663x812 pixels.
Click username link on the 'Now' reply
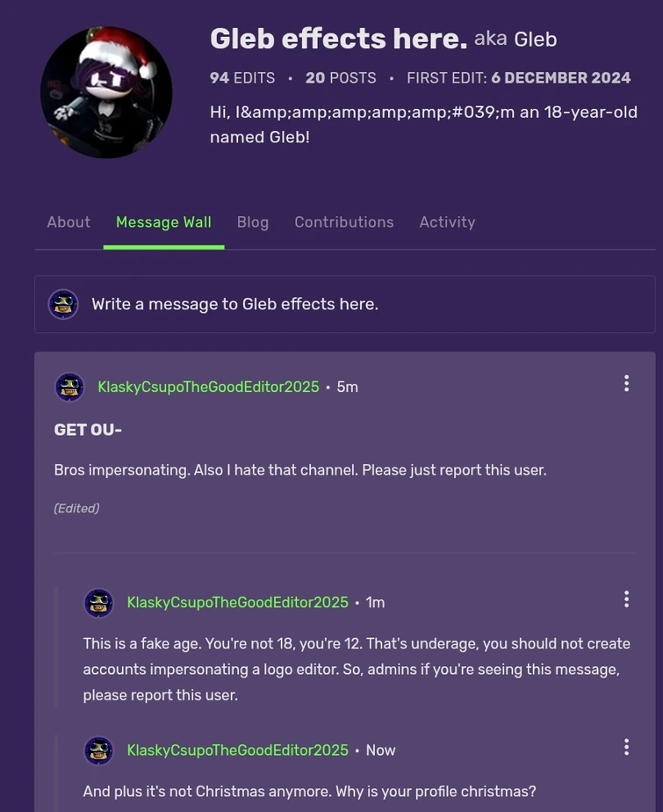[237, 750]
